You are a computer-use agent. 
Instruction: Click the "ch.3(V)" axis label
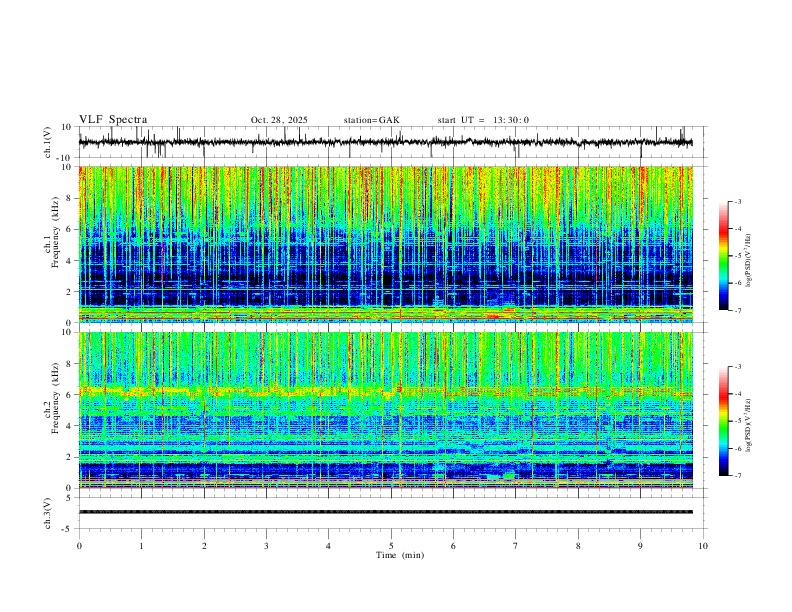pos(48,513)
